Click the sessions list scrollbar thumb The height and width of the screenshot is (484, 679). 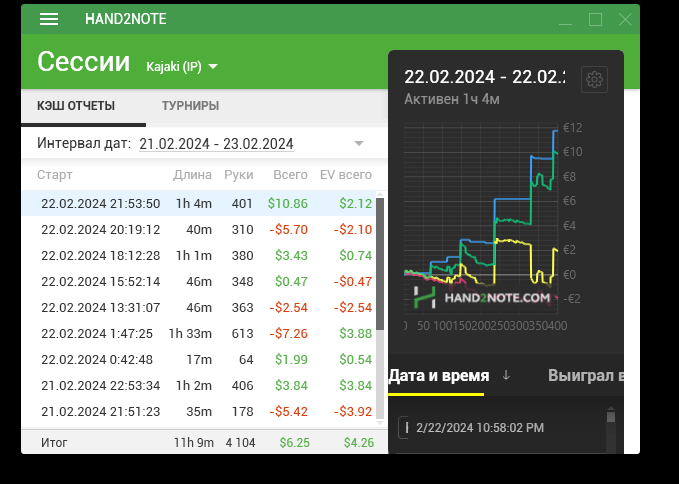(x=380, y=263)
